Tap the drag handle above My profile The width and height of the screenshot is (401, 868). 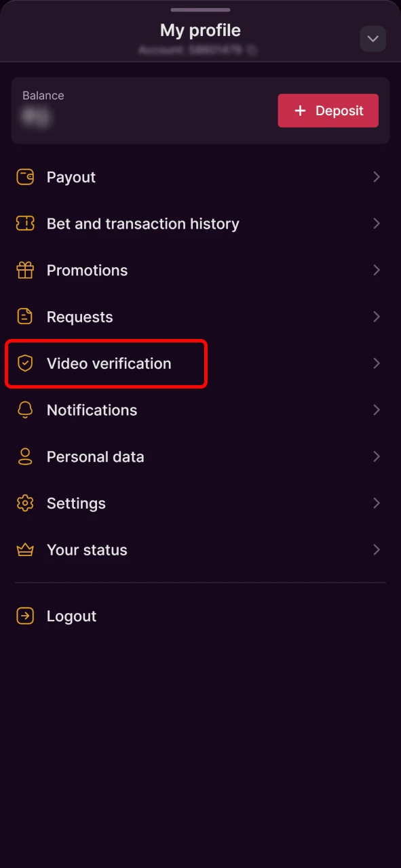(x=200, y=9)
